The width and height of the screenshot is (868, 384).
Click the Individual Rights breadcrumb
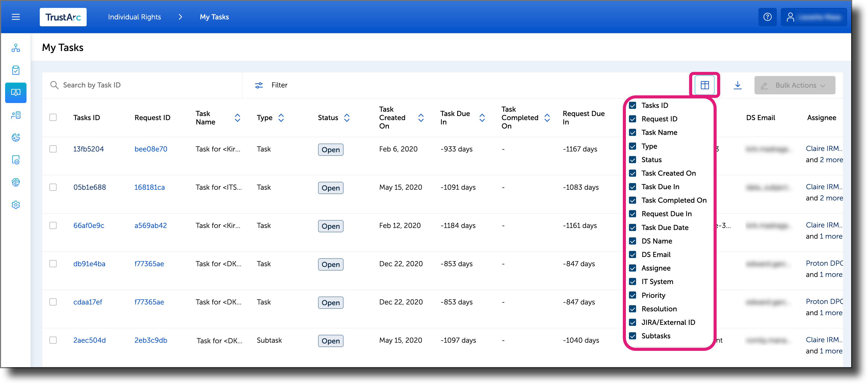point(134,17)
